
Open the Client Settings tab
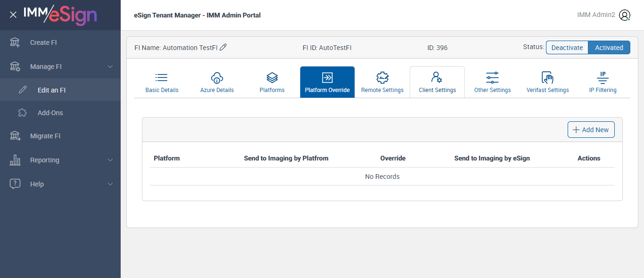point(437,83)
